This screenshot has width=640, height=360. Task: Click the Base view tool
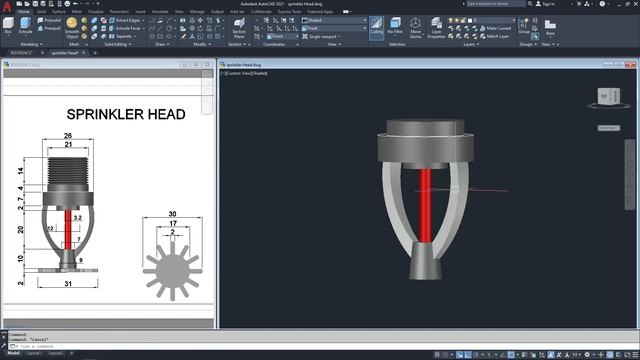tap(550, 27)
